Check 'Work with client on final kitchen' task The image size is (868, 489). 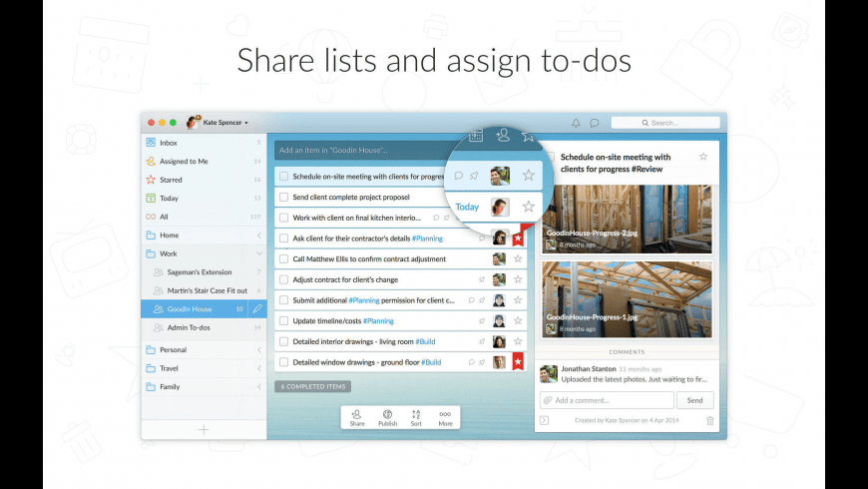click(x=283, y=218)
